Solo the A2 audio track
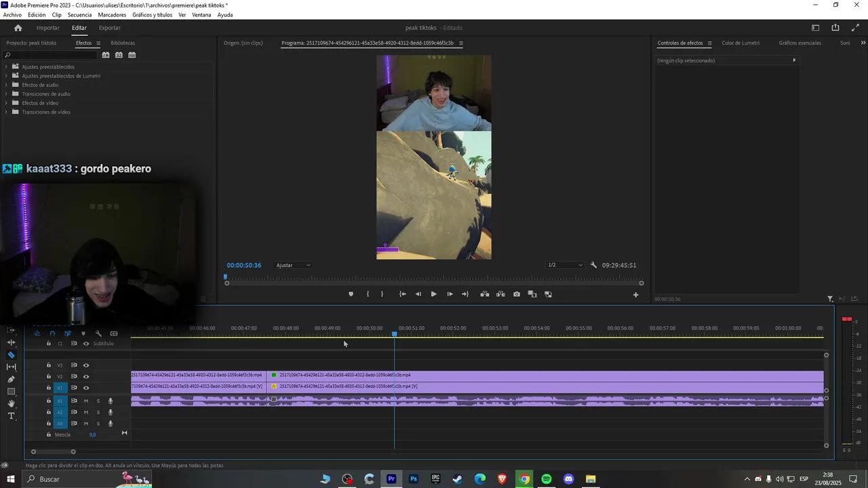Viewport: 868px width, 488px height. 98,412
